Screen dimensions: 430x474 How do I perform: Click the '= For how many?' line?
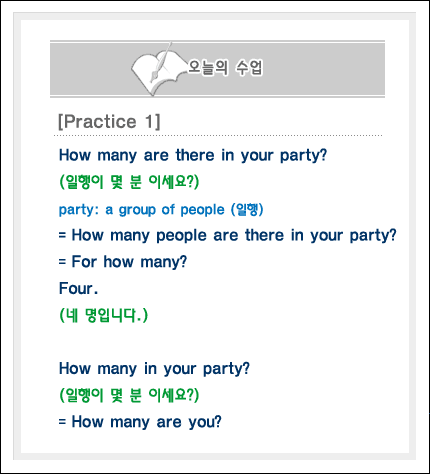coord(123,262)
